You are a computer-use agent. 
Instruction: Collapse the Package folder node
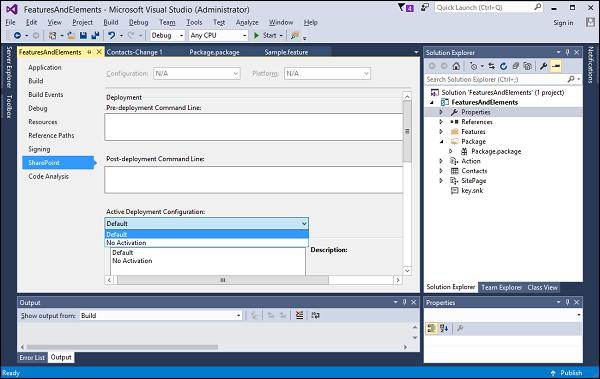[441, 142]
